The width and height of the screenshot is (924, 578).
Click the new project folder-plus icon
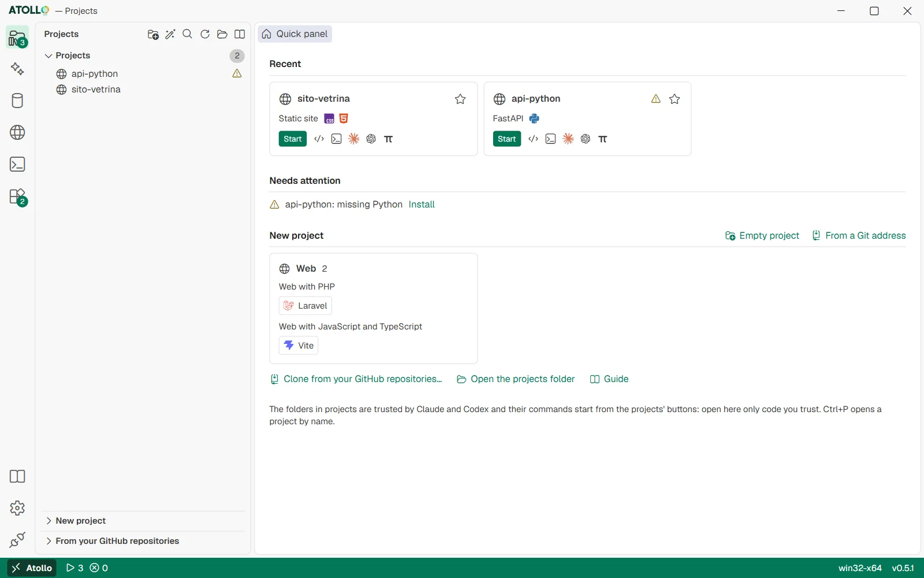pyautogui.click(x=153, y=35)
